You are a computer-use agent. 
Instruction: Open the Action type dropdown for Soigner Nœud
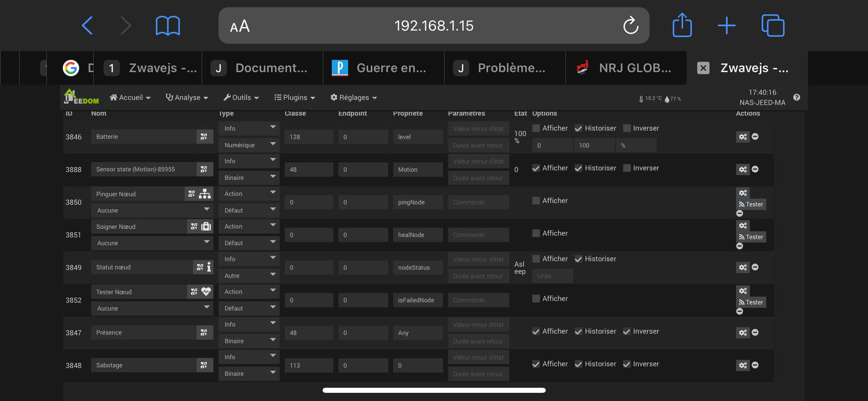249,226
